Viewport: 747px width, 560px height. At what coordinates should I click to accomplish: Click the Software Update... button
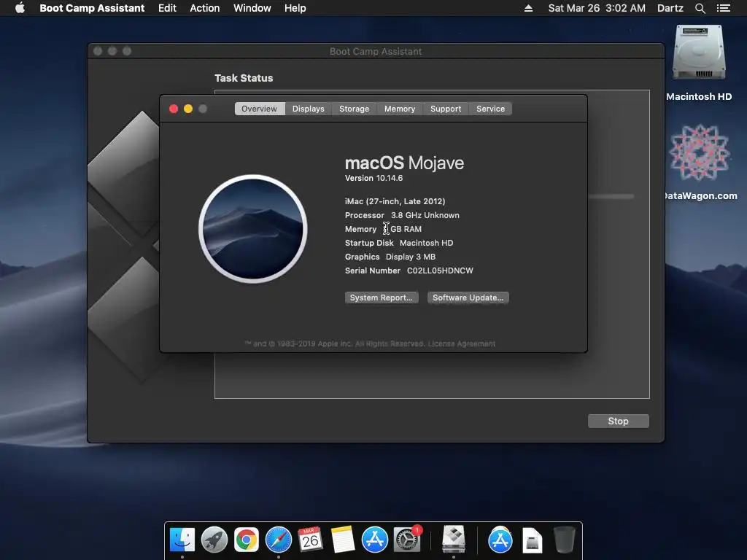click(x=468, y=297)
